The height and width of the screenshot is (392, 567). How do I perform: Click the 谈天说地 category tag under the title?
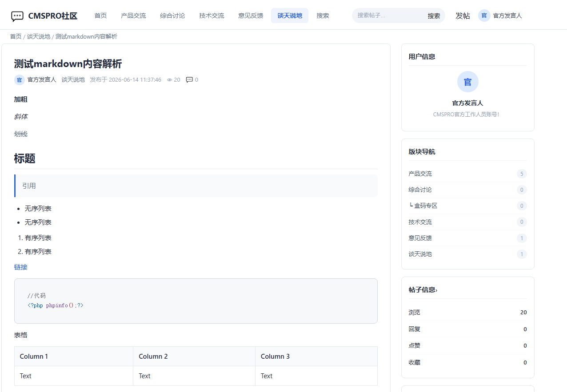tap(73, 80)
